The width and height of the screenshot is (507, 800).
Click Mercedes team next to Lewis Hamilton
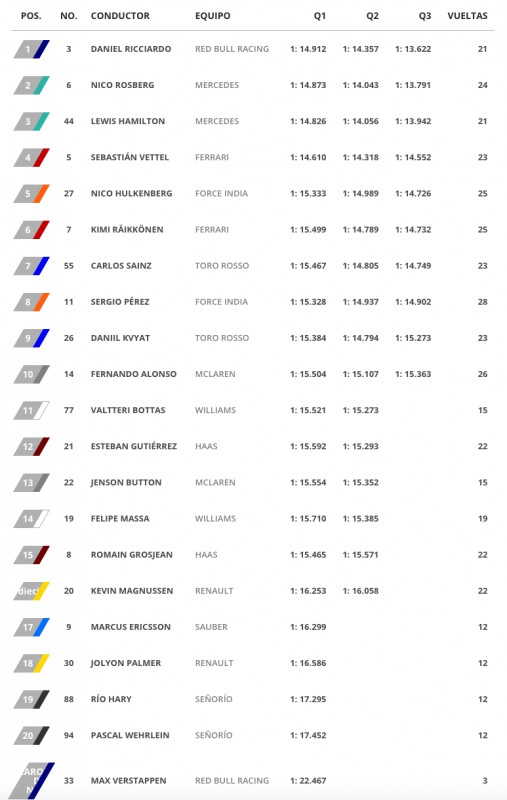coord(217,121)
